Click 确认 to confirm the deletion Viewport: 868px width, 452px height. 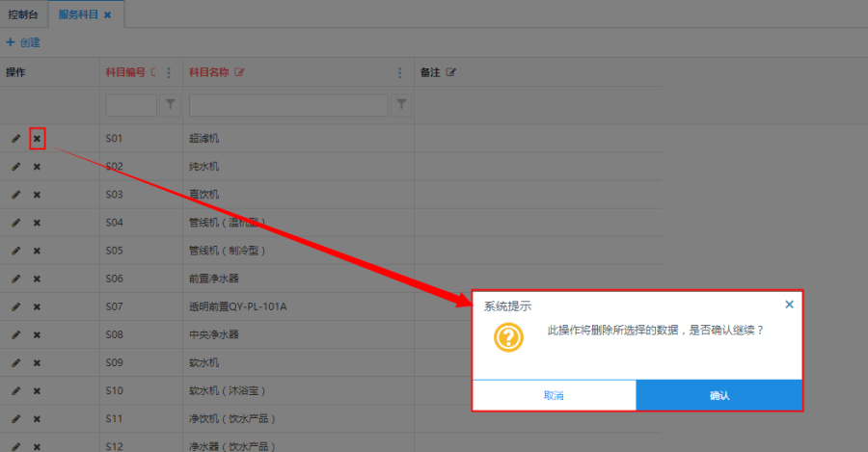click(x=719, y=395)
